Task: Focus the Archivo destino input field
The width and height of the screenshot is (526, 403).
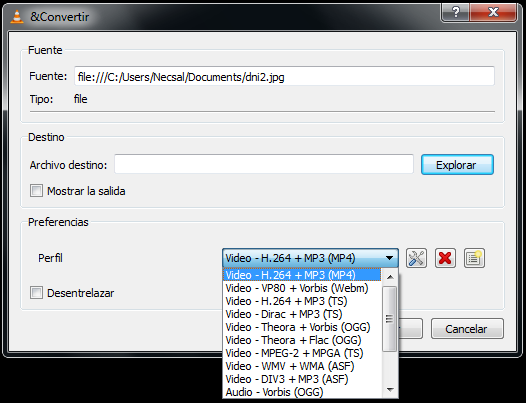Action: point(264,164)
